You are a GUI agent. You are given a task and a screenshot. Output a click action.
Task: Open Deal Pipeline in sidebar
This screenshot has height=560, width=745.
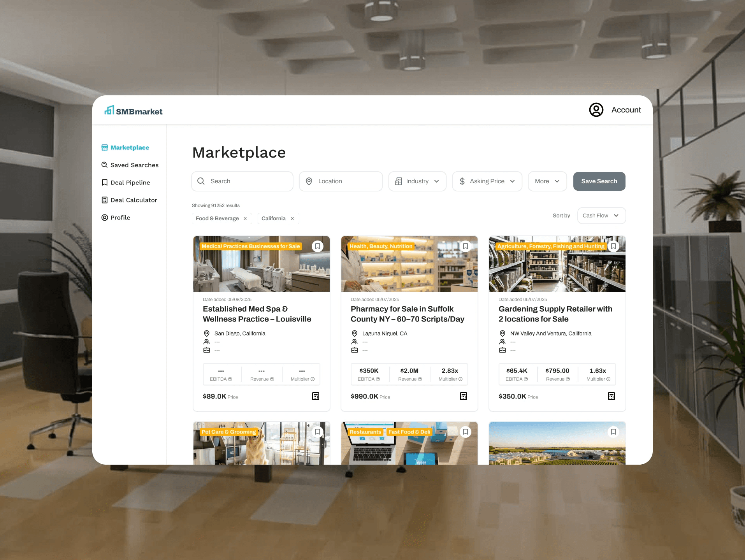click(x=126, y=183)
